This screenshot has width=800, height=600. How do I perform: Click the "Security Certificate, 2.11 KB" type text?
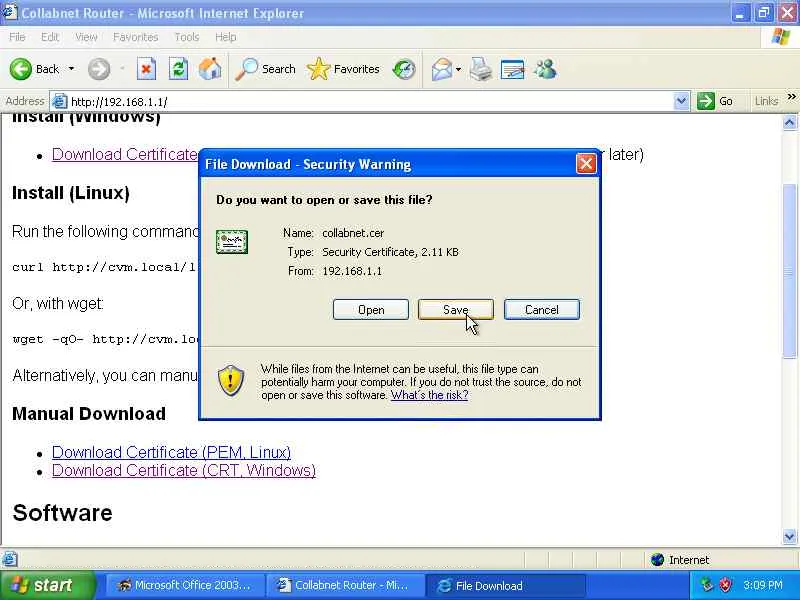point(390,252)
